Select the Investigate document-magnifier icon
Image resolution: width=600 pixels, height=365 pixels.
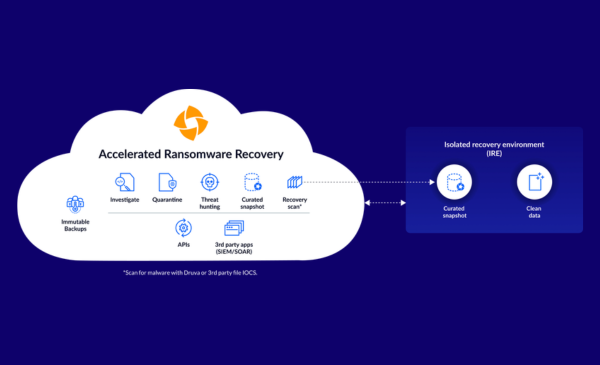(x=125, y=182)
